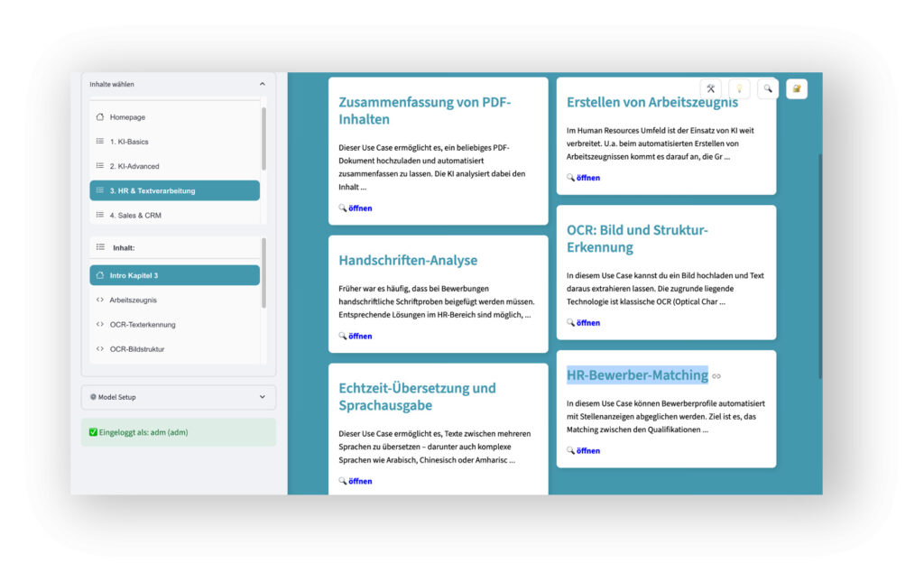Click the list icon beside Inhalt: header
Viewport: 924px width, 582px height.
[x=101, y=247]
